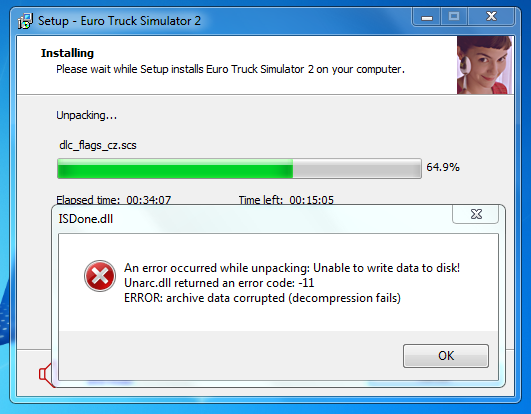
Task: Mute music using the red speaker icon
Action: click(x=45, y=375)
